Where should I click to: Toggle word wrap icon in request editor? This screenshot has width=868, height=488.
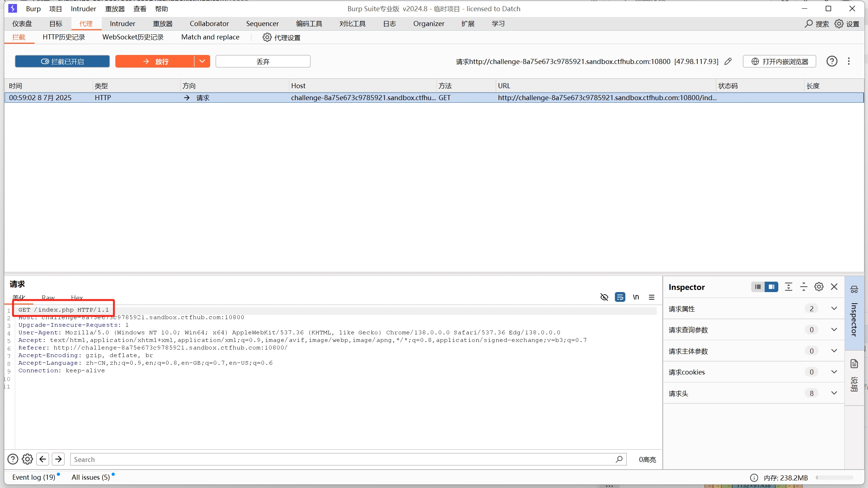pos(620,297)
